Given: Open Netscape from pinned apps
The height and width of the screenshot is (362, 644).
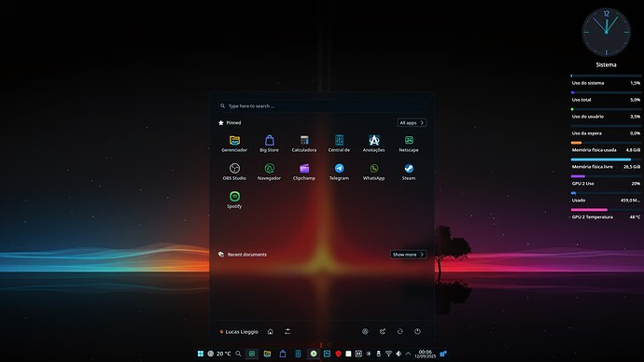Looking at the screenshot, I should click(x=409, y=144).
